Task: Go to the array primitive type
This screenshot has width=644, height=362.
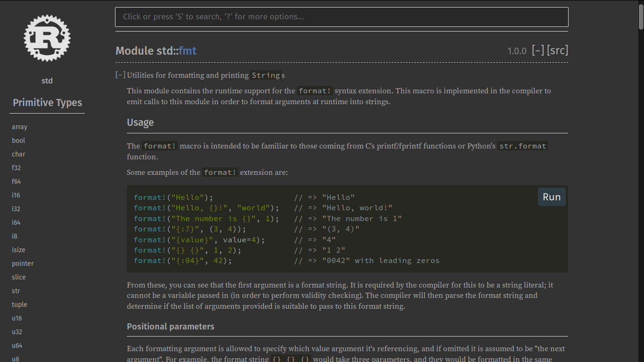Action: point(20,127)
